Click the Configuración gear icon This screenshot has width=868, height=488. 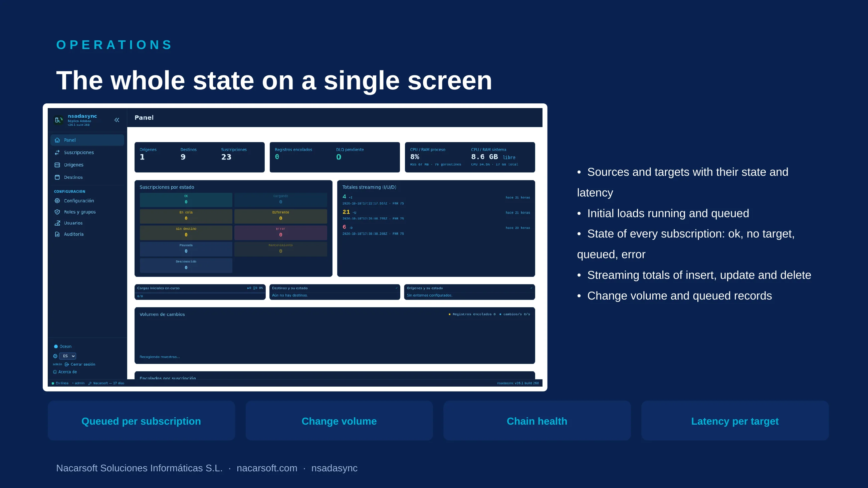click(57, 201)
